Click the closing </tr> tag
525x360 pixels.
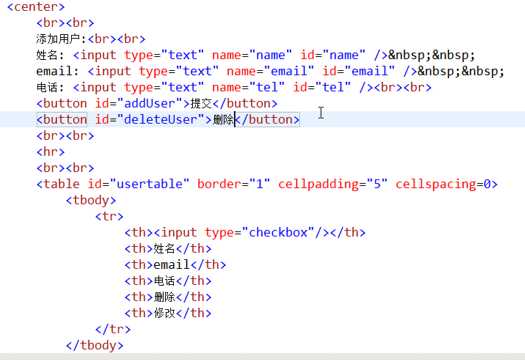click(x=113, y=329)
